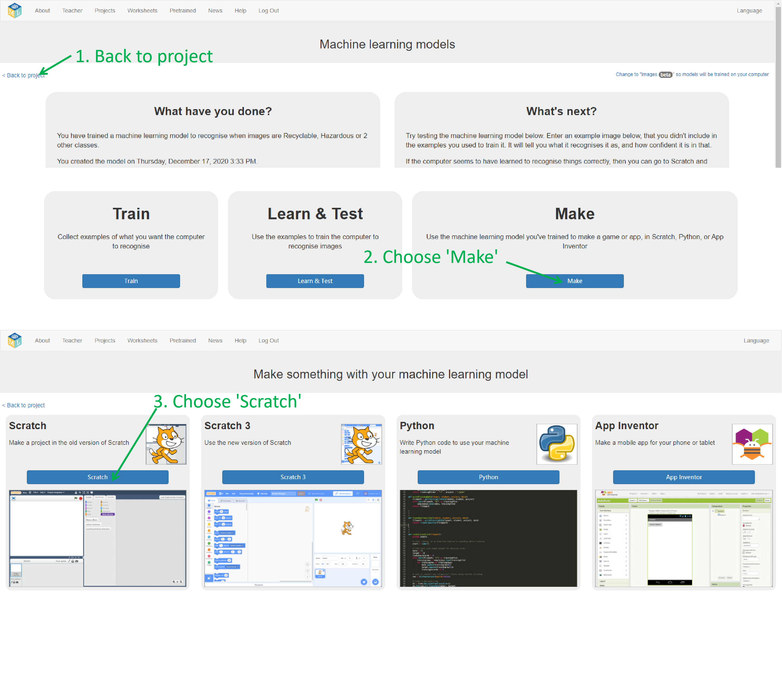Click the blue Python button
Image resolution: width=782 pixels, height=700 pixels.
[x=488, y=477]
